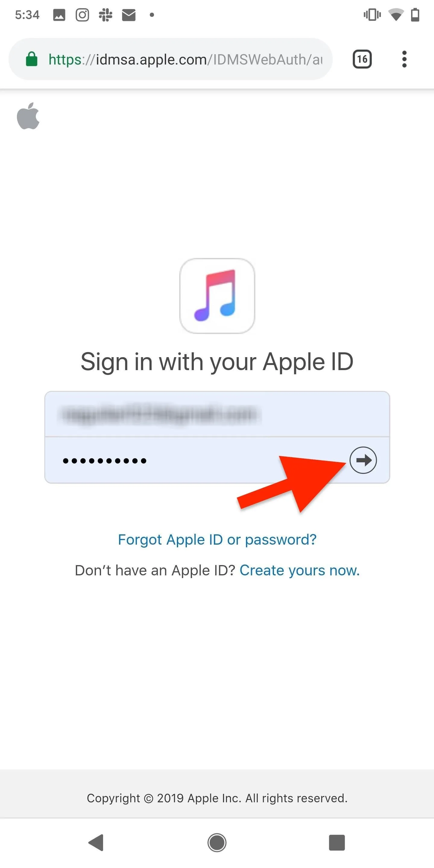Tap the Apple Music note icon
The image size is (434, 868).
(x=217, y=296)
